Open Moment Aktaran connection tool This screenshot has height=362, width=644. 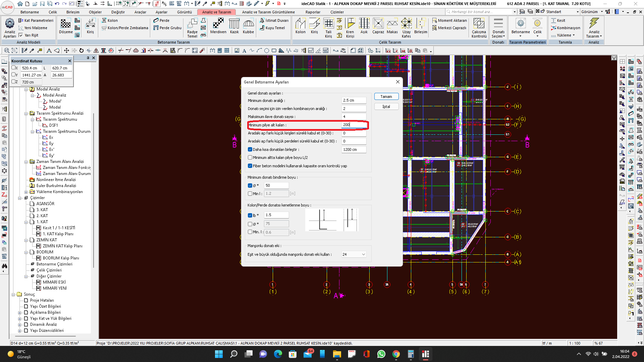click(449, 20)
